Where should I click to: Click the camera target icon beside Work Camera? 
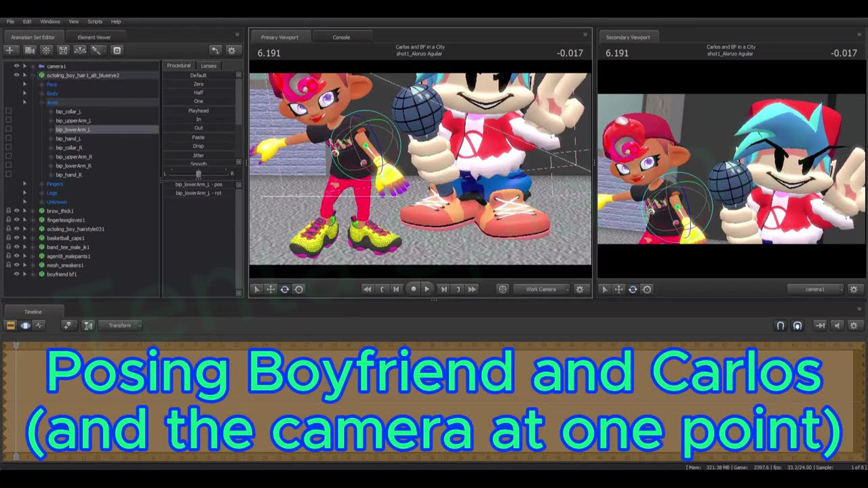(502, 289)
